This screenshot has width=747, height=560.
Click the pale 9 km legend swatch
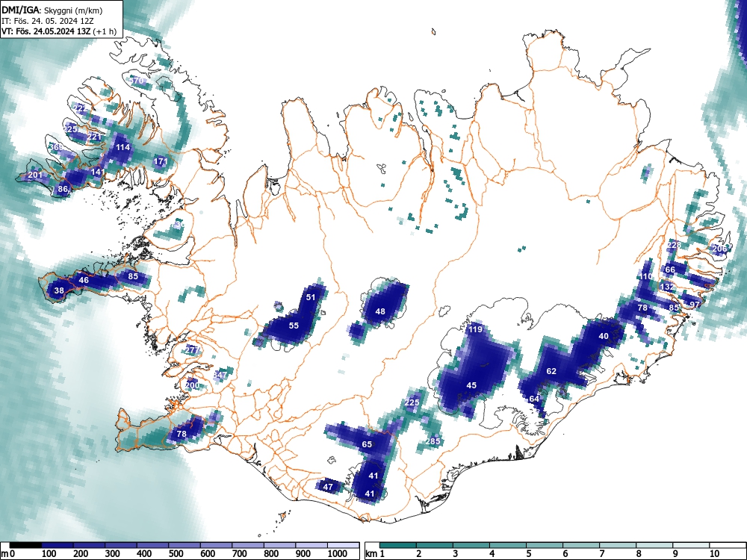[691, 545]
